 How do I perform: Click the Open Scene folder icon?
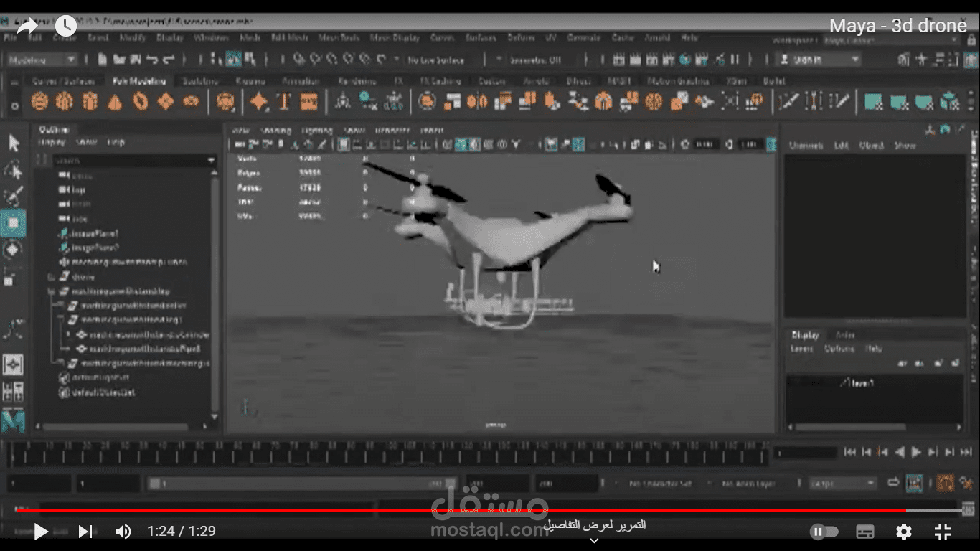coord(119,60)
